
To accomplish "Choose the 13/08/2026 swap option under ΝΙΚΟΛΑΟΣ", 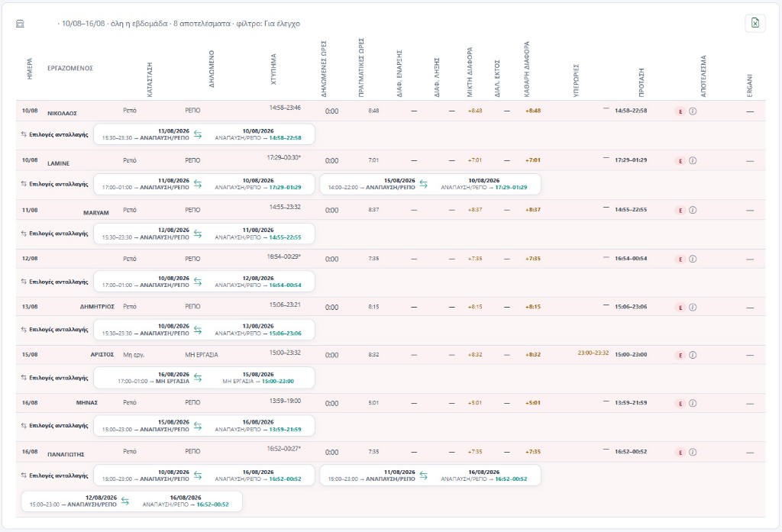I will coord(204,134).
